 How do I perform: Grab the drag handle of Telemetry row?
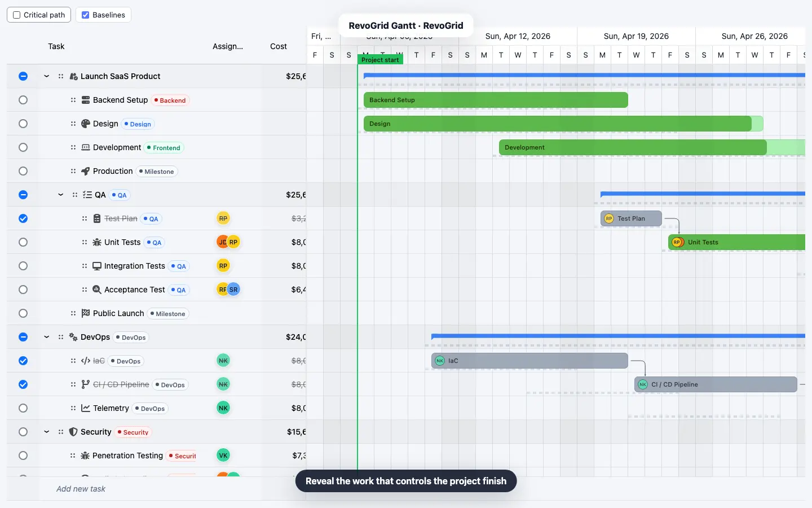pos(73,408)
